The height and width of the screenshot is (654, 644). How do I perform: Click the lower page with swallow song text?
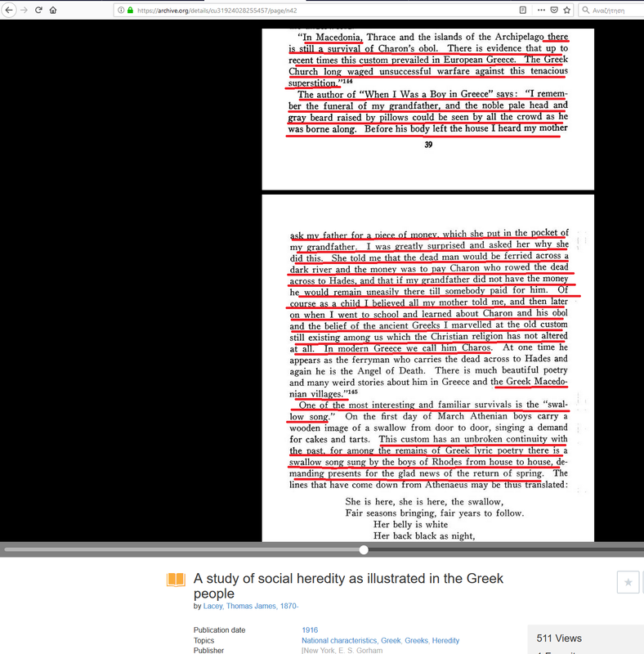click(428, 369)
